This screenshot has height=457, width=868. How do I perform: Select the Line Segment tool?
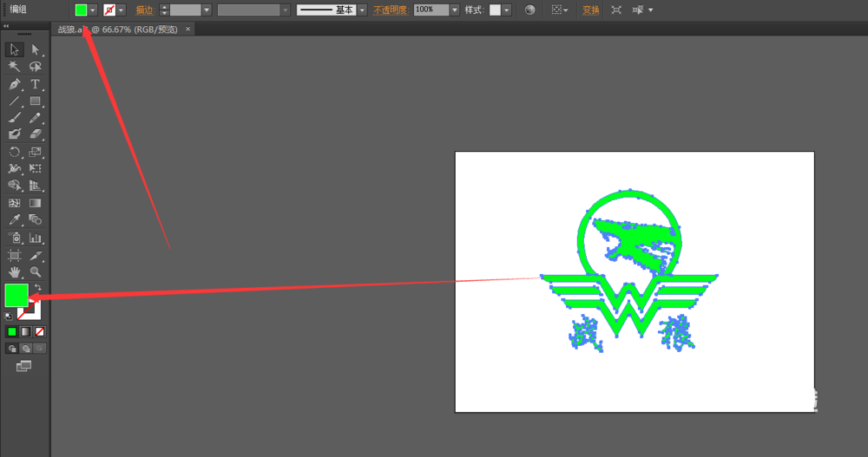14,101
